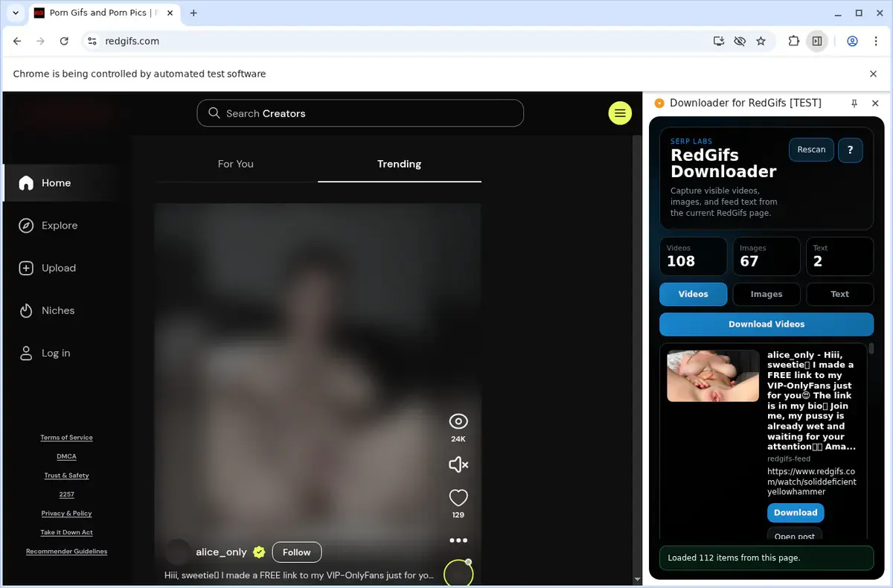Open the Recommender Guidelines link

pyautogui.click(x=66, y=552)
